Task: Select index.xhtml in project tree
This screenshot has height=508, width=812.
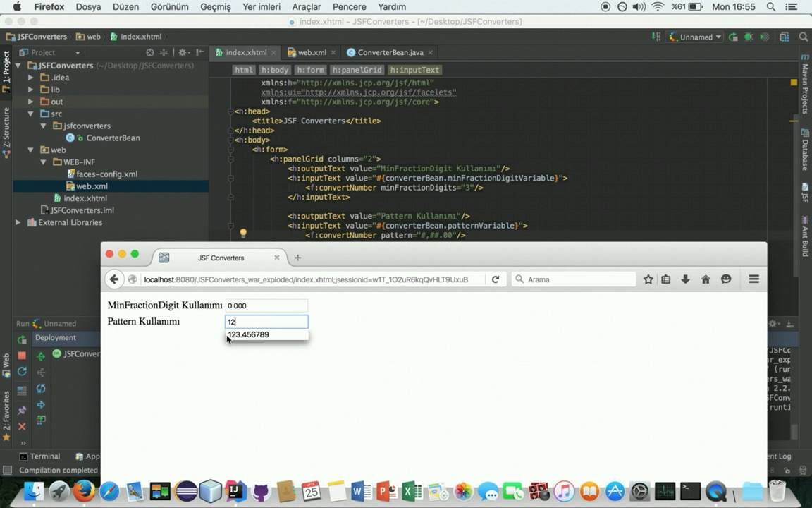Action: click(85, 198)
